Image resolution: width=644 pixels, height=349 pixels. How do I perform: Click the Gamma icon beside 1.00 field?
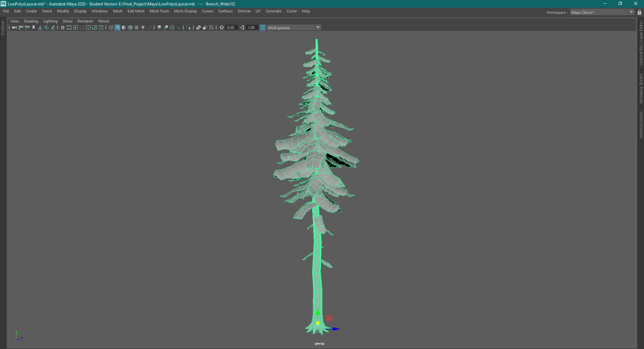click(x=242, y=28)
